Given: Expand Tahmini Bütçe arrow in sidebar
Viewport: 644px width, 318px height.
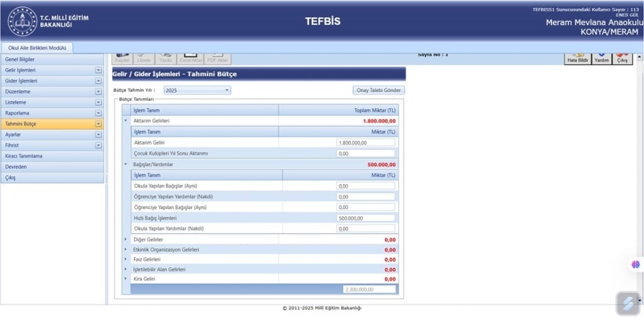Looking at the screenshot, I should [98, 124].
